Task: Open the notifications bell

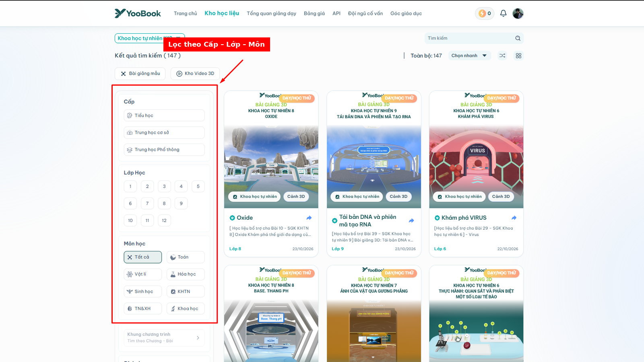Action: pos(503,13)
